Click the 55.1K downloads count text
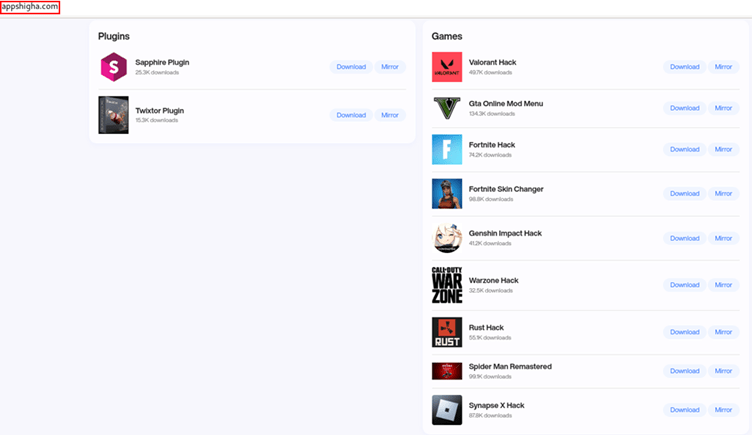The image size is (752, 435). point(490,338)
